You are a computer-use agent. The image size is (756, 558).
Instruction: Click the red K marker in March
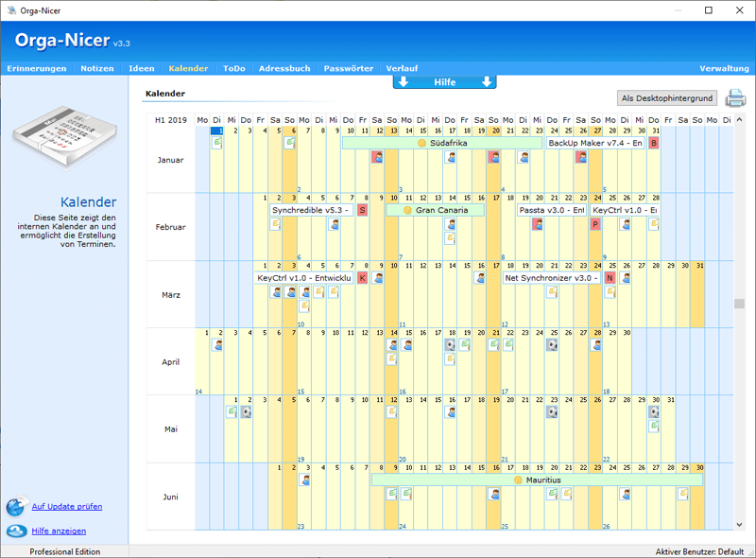click(362, 278)
